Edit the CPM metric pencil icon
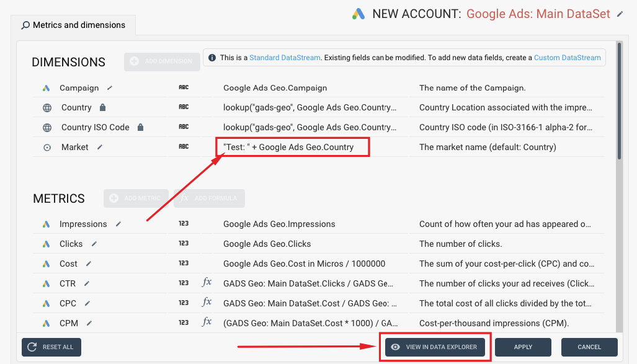The height and width of the screenshot is (364, 637). pyautogui.click(x=89, y=323)
